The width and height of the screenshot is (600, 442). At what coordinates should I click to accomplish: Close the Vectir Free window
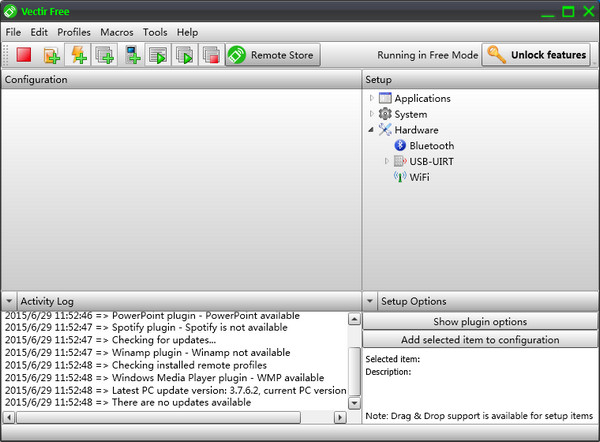tap(589, 11)
